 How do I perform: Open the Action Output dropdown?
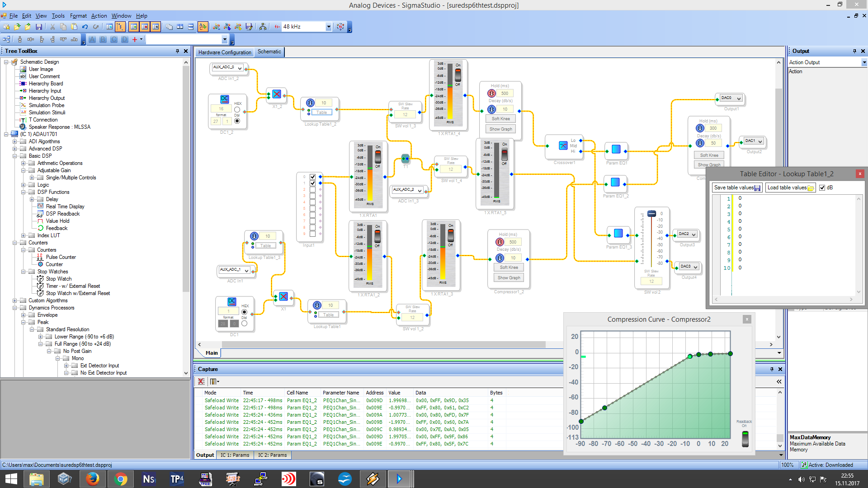point(864,63)
